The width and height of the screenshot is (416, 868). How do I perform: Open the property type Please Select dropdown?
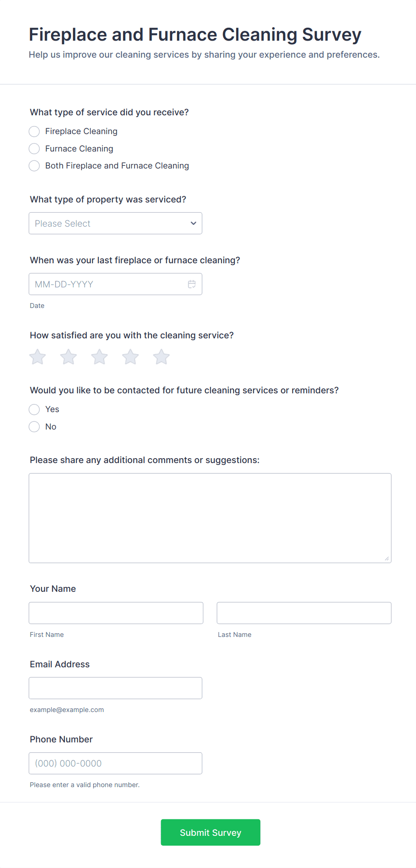pyautogui.click(x=115, y=223)
